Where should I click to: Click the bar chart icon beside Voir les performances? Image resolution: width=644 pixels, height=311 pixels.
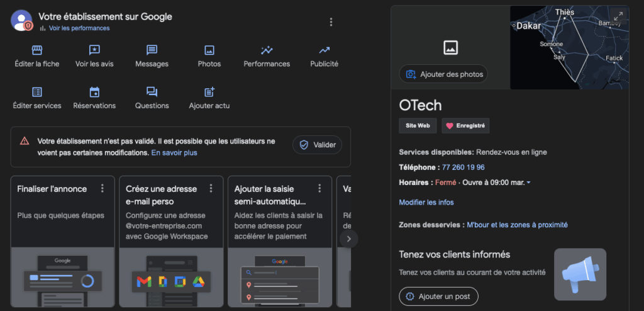43,28
